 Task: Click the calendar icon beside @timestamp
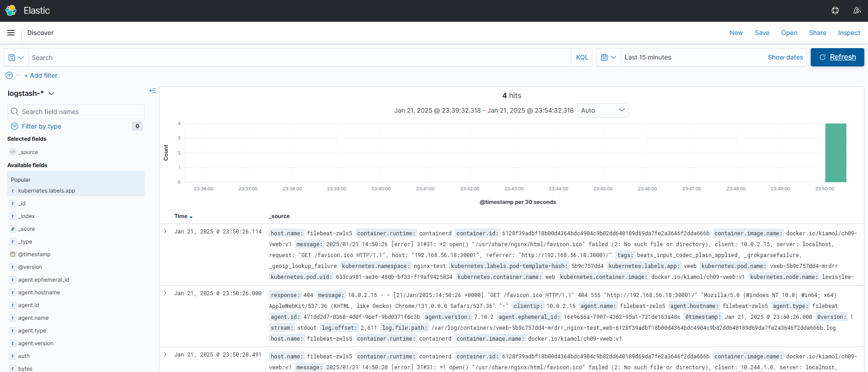pos(13,254)
